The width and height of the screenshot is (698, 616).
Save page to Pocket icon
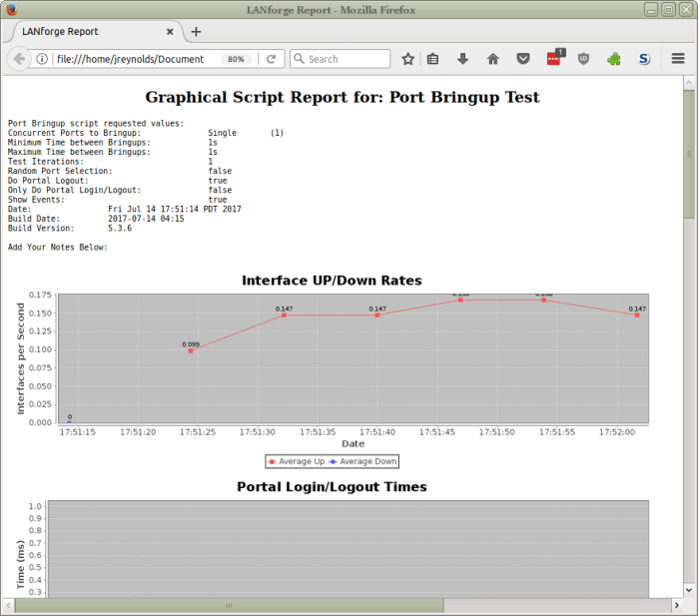point(523,59)
